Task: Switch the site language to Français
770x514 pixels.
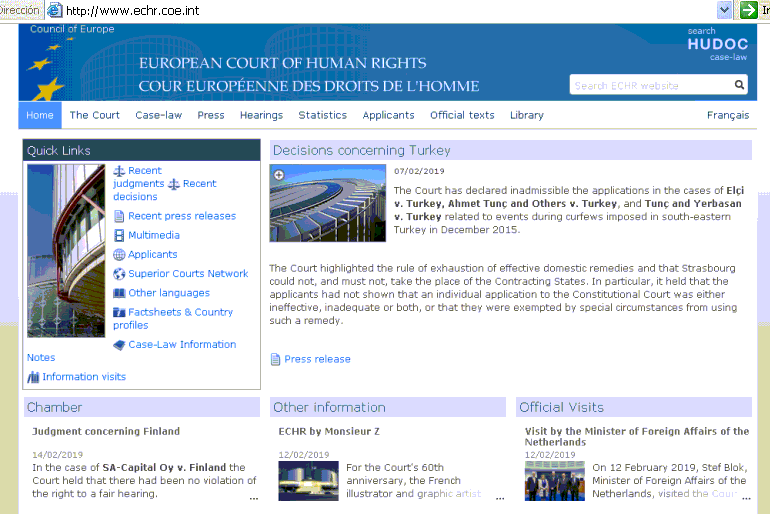Action: pos(727,115)
